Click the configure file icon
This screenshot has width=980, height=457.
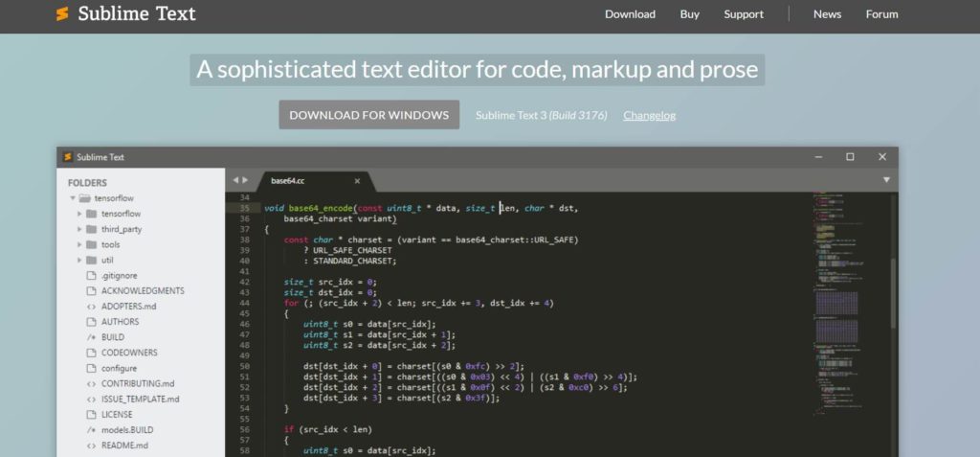coord(91,368)
